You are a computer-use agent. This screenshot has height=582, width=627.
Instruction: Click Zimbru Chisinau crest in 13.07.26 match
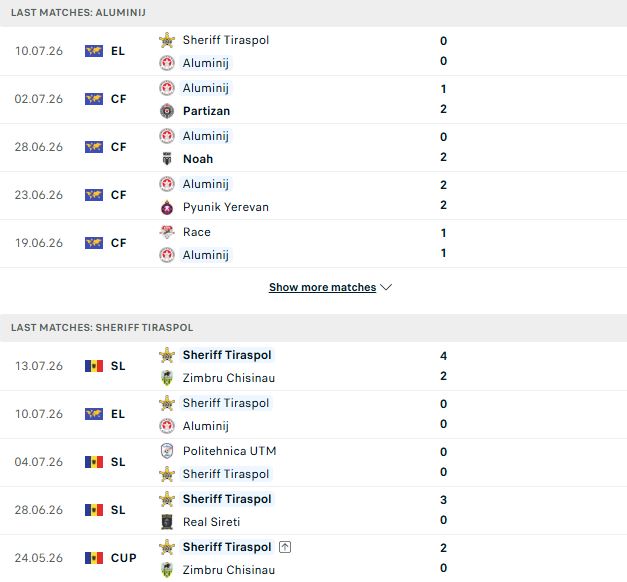point(167,378)
